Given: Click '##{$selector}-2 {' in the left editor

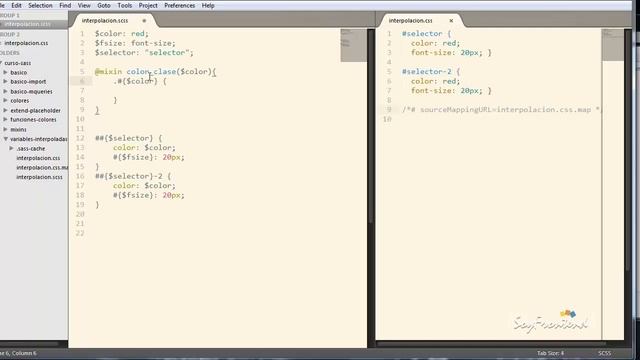Looking at the screenshot, I should pos(133,176).
